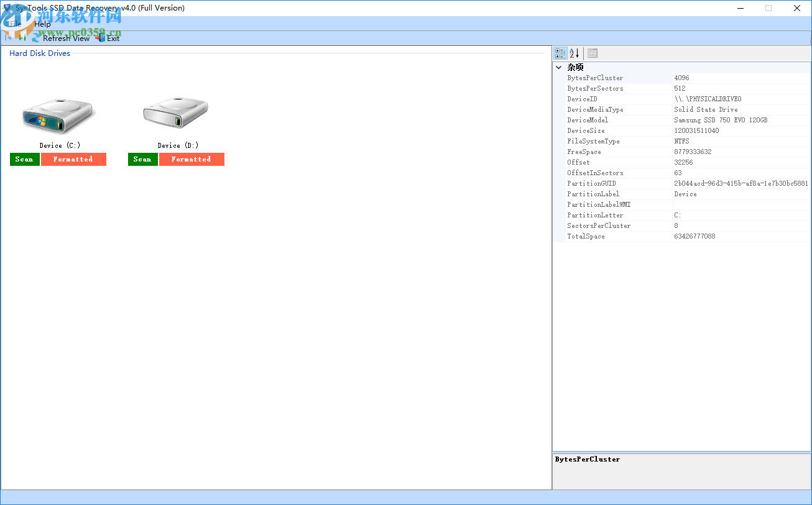812x505 pixels.
Task: Select the Categorized view icon above properties
Action: (x=560, y=53)
